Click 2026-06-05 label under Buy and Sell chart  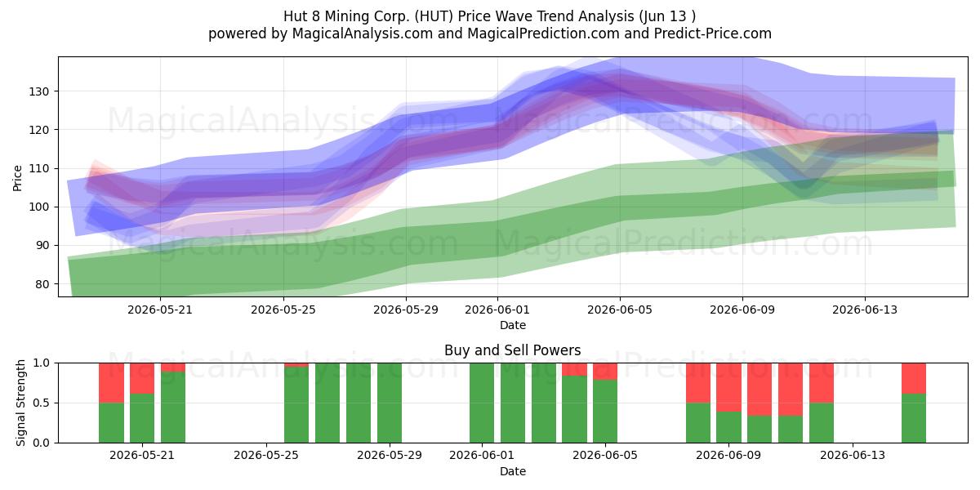pyautogui.click(x=605, y=456)
